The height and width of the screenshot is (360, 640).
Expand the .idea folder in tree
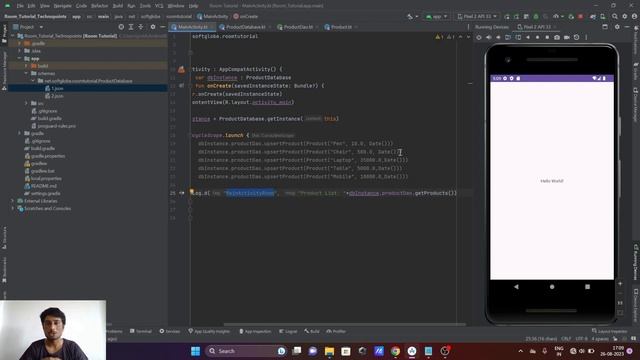click(x=20, y=51)
